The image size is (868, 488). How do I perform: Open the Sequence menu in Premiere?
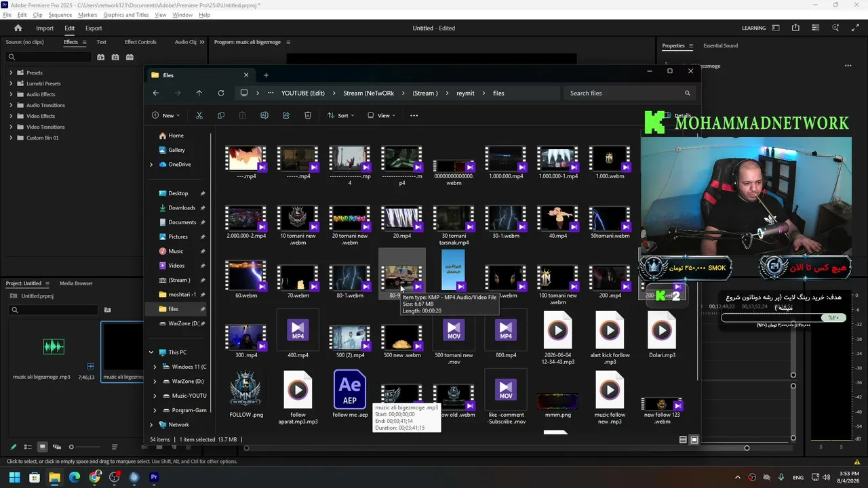click(x=60, y=15)
